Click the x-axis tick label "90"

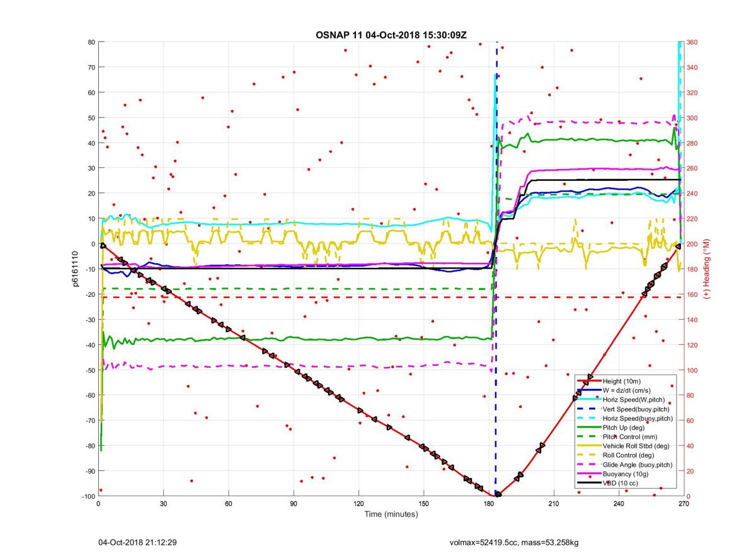(294, 504)
